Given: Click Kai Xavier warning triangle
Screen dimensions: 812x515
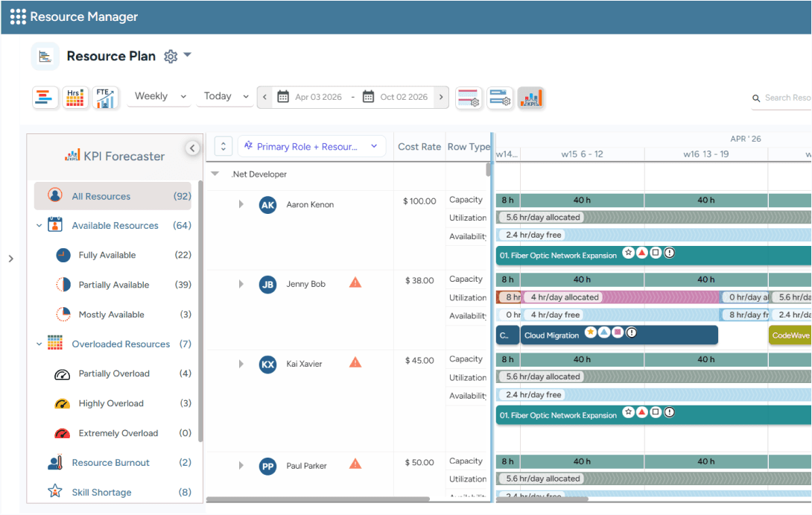Looking at the screenshot, I should (355, 362).
